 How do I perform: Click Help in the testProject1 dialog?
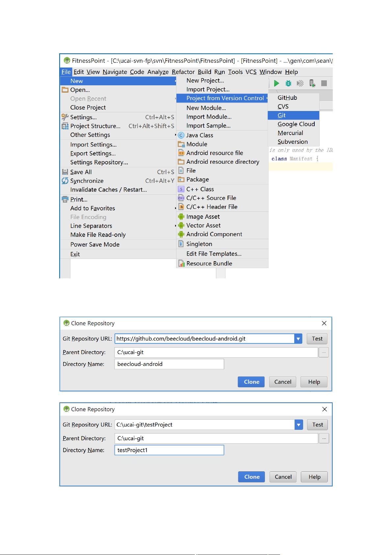[x=314, y=477]
